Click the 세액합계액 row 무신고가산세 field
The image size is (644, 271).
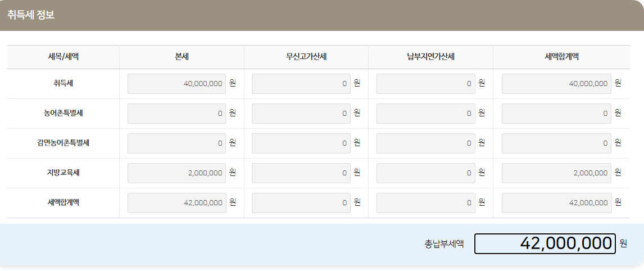[x=301, y=203]
